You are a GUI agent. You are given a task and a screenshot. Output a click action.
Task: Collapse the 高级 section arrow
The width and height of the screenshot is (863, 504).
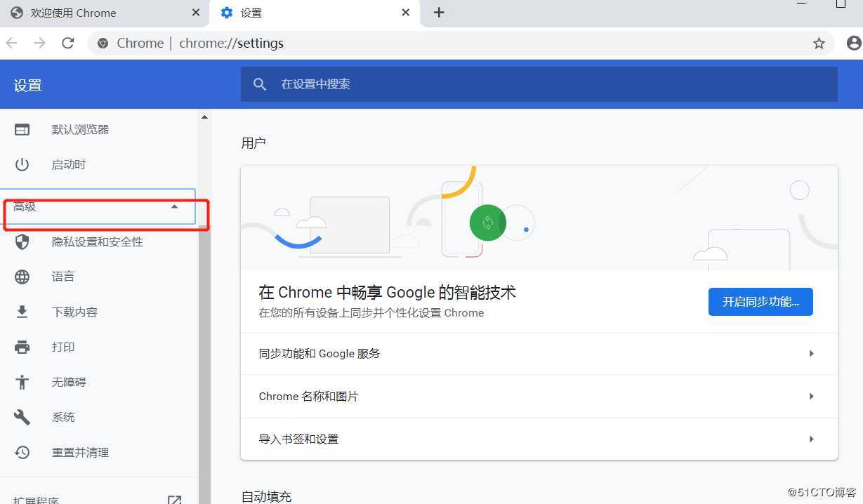(174, 206)
